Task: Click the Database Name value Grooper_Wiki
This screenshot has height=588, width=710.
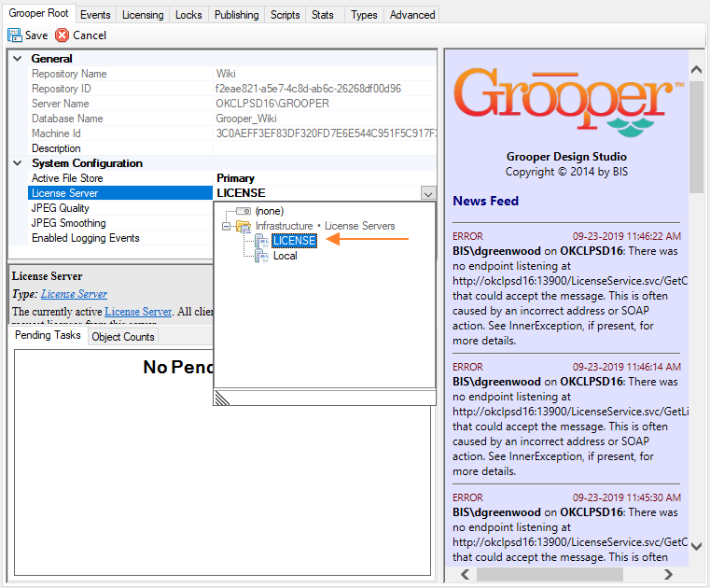Action: [x=246, y=119]
